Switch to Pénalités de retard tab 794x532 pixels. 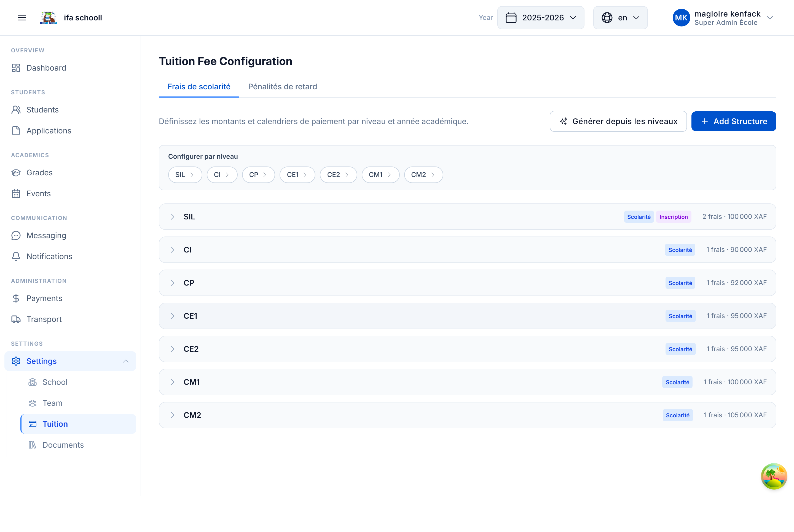[282, 87]
